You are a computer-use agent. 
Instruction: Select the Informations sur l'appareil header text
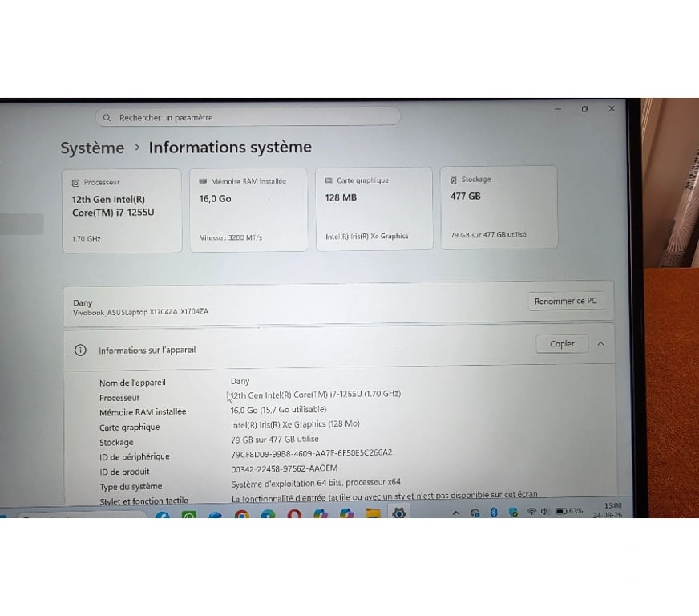tap(147, 351)
